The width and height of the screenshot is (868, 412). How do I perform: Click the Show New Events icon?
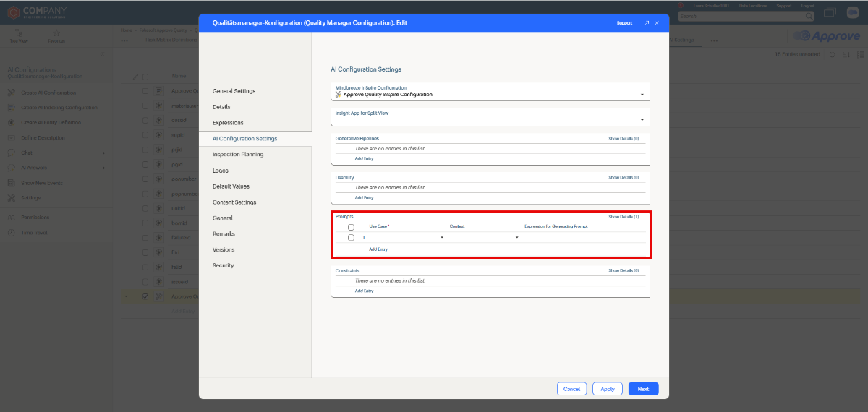pos(12,183)
